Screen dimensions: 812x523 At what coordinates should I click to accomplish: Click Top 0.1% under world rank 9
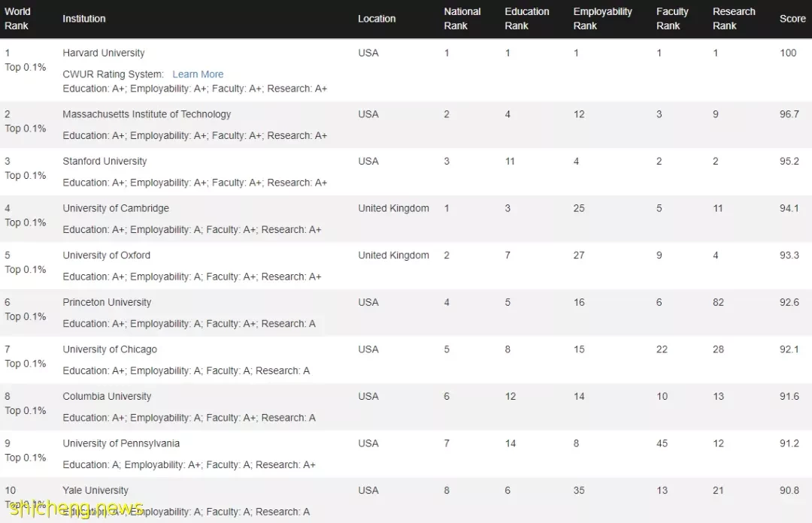[x=26, y=458]
